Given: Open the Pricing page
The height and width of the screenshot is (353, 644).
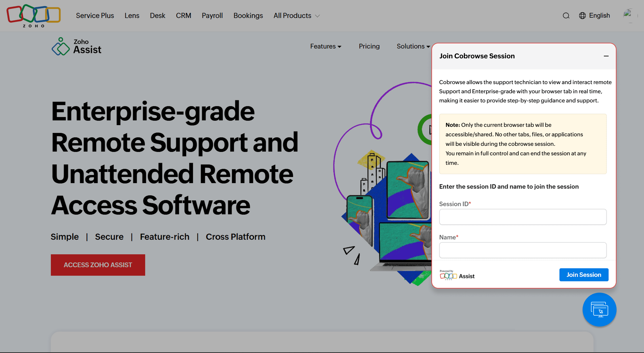Looking at the screenshot, I should point(369,46).
